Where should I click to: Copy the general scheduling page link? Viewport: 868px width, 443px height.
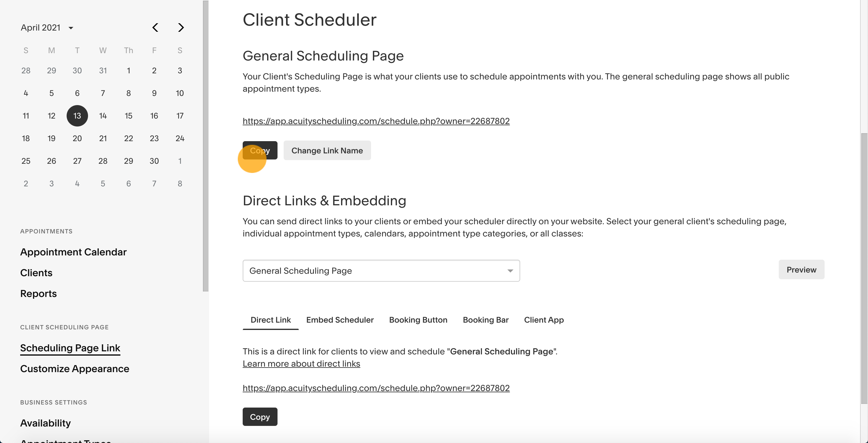click(260, 150)
